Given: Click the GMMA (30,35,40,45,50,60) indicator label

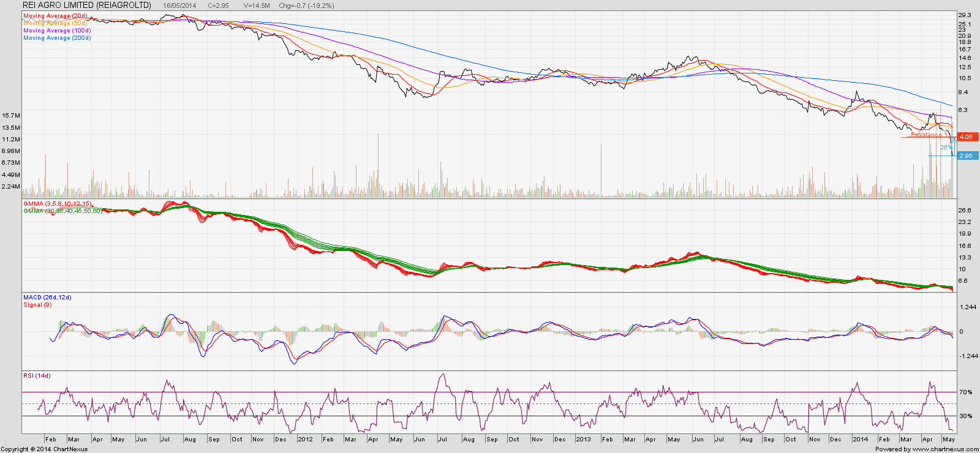Looking at the screenshot, I should (x=63, y=211).
